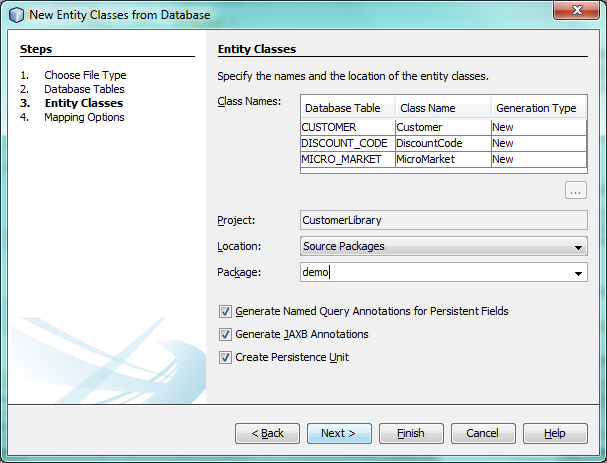This screenshot has height=463, width=607.
Task: Uncheck Generate JAXB Annotations
Action: pyautogui.click(x=225, y=334)
